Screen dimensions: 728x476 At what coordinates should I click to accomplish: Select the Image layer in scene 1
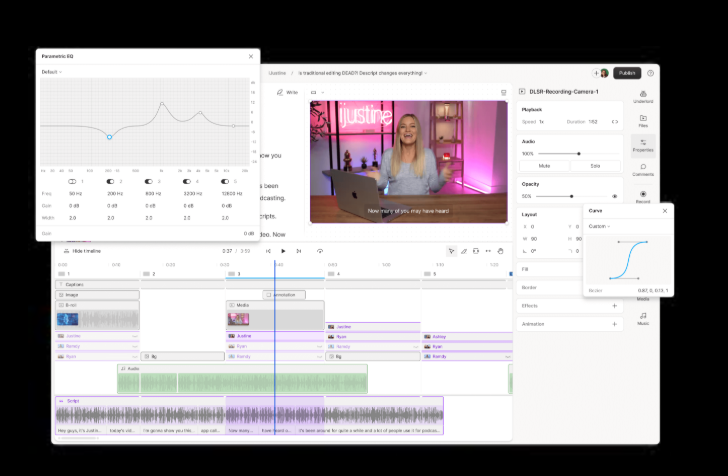pos(98,295)
